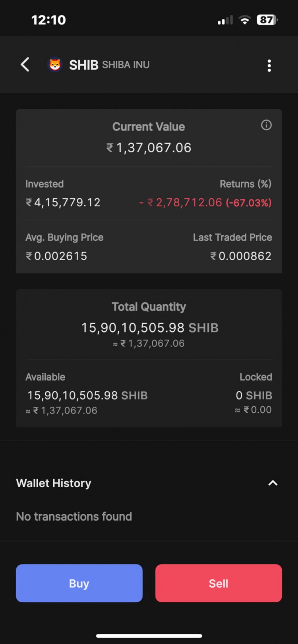Image resolution: width=298 pixels, height=644 pixels.
Task: Tap the Current Value amount ₹1,37,067.06
Action: [x=149, y=148]
